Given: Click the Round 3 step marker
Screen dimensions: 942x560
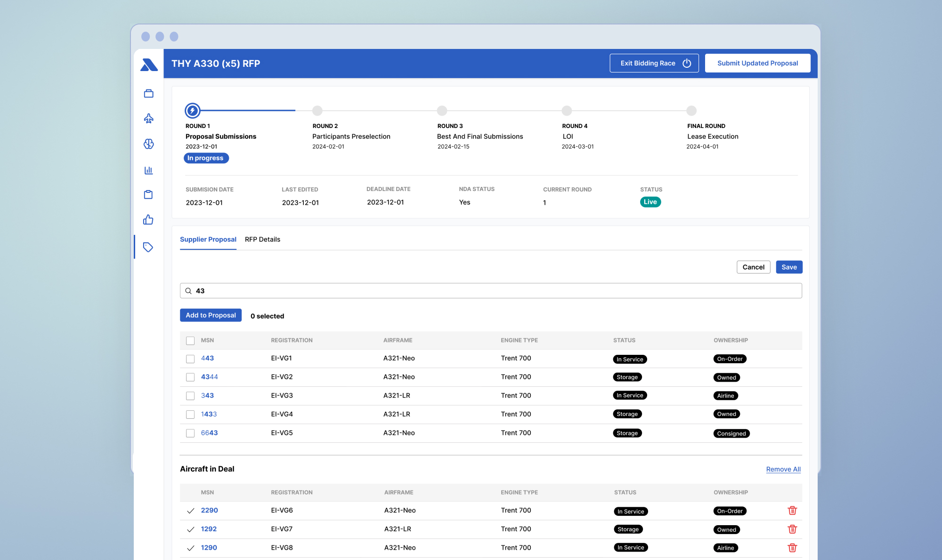Looking at the screenshot, I should pos(442,111).
